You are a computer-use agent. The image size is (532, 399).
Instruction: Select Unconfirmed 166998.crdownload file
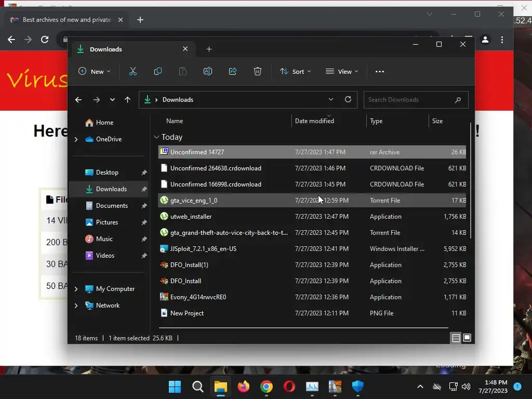tap(312, 184)
